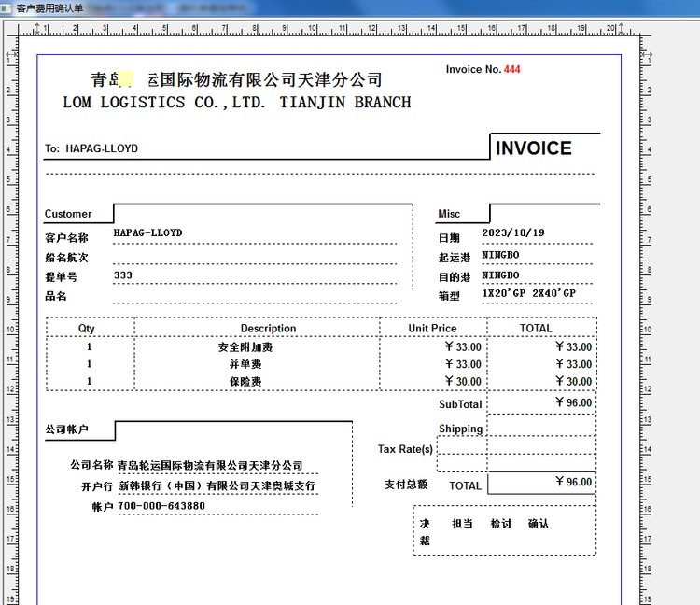Click the Description column header
Screen dimensions: 700x605
268,329
